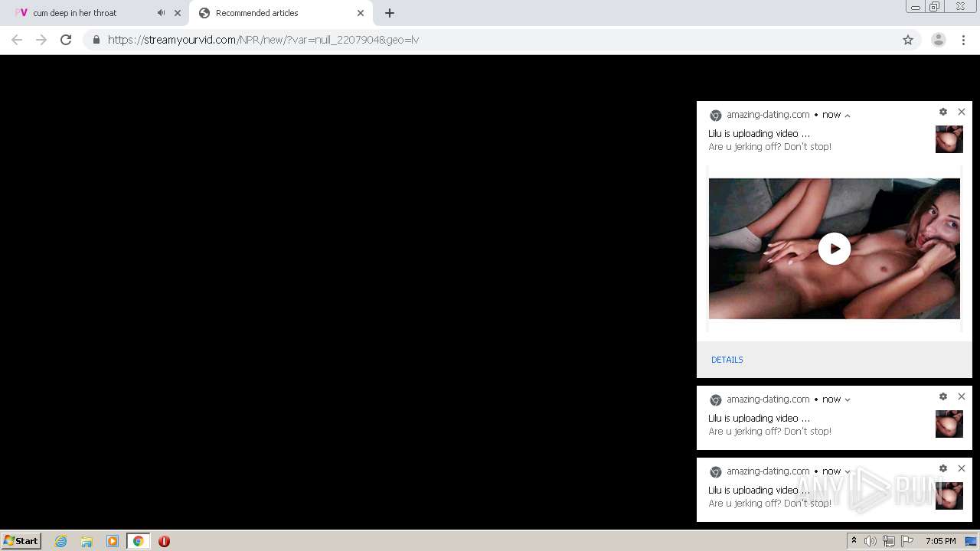Open the media player taskbar icon
Viewport: 980px width, 551px height.
112,541
